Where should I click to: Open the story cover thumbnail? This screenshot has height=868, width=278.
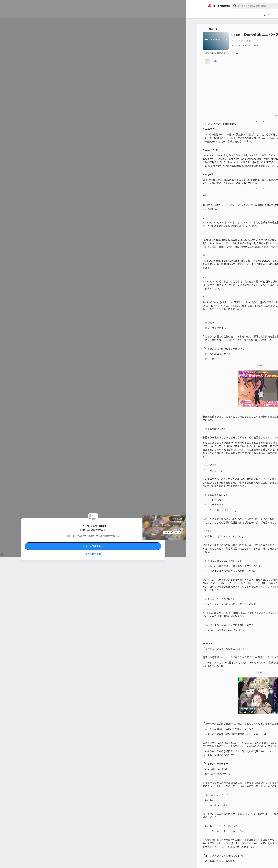216,41
